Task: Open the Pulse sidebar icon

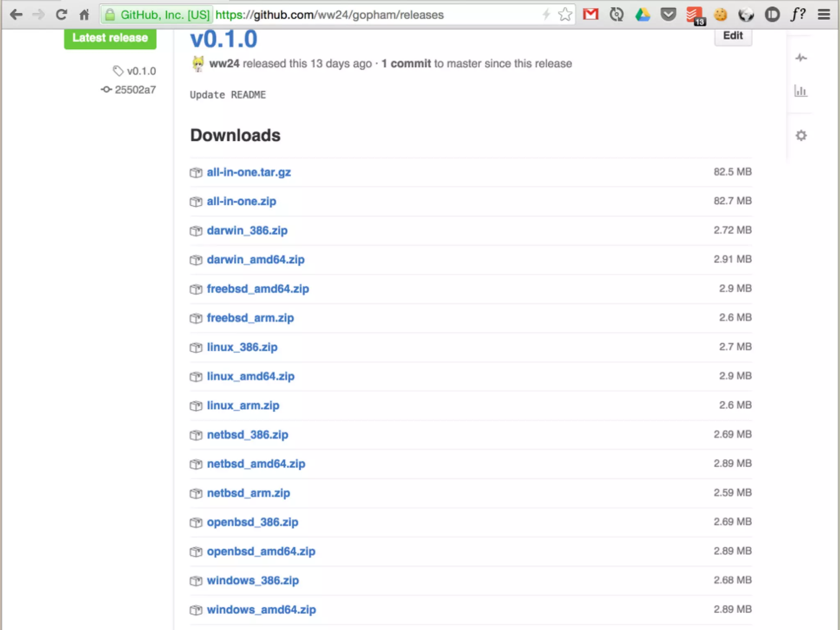Action: click(801, 58)
